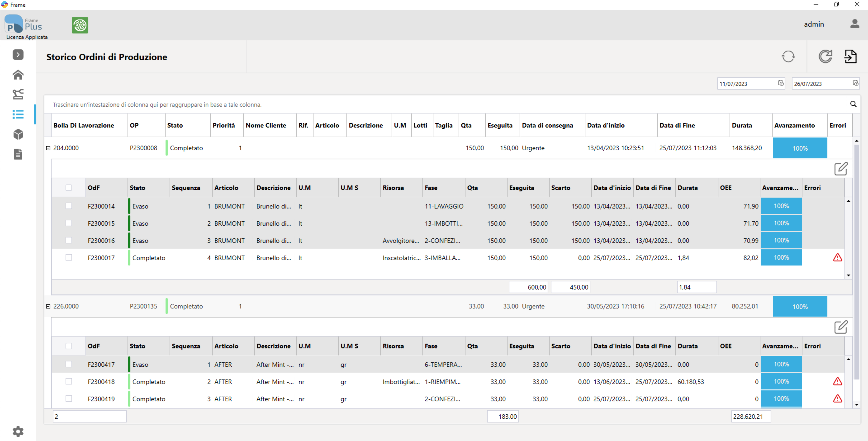Click footer total field showing 228.620,21
868x441 pixels.
pos(751,416)
